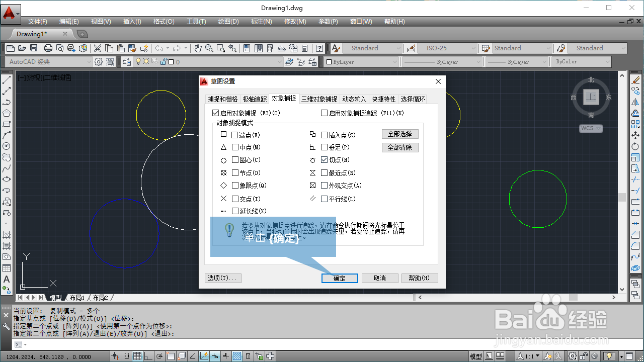The height and width of the screenshot is (362, 644).
Task: Toggle 启用对象捕捉追踪 (F11) checkbox
Action: pos(325,113)
